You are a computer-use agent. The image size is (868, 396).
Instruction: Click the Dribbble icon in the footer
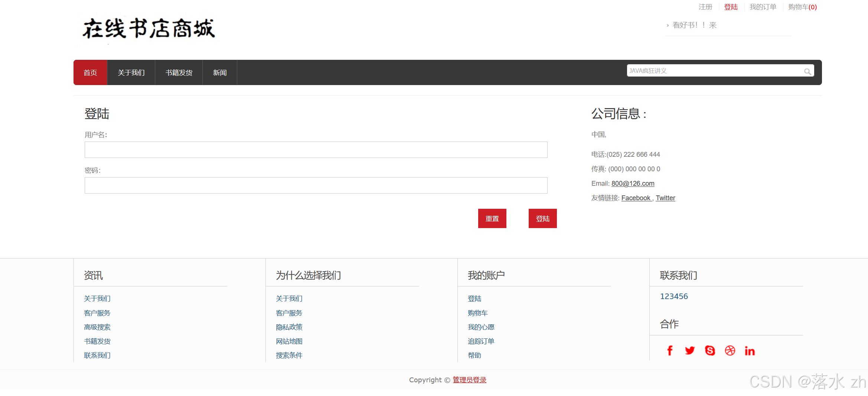tap(730, 351)
